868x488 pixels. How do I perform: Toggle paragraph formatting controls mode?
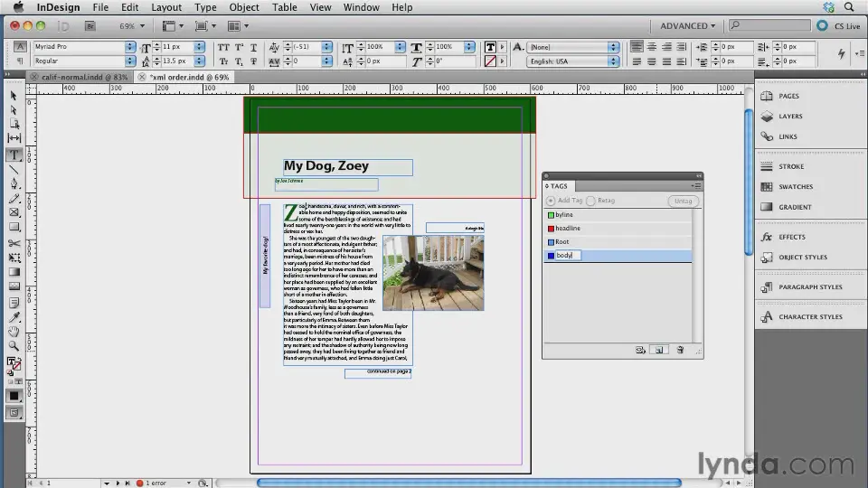(x=20, y=61)
